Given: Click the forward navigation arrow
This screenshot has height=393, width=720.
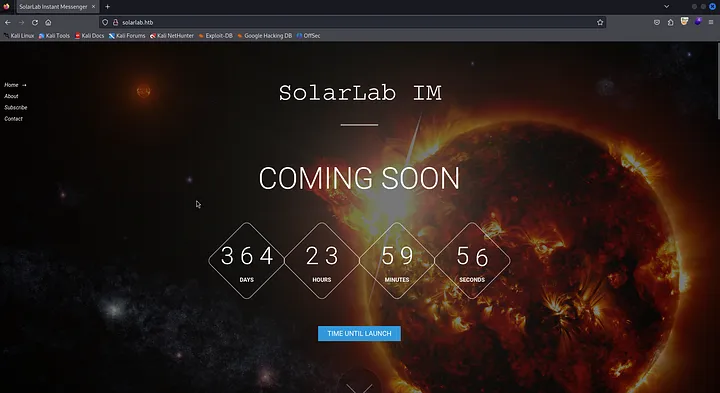Looking at the screenshot, I should click(21, 22).
